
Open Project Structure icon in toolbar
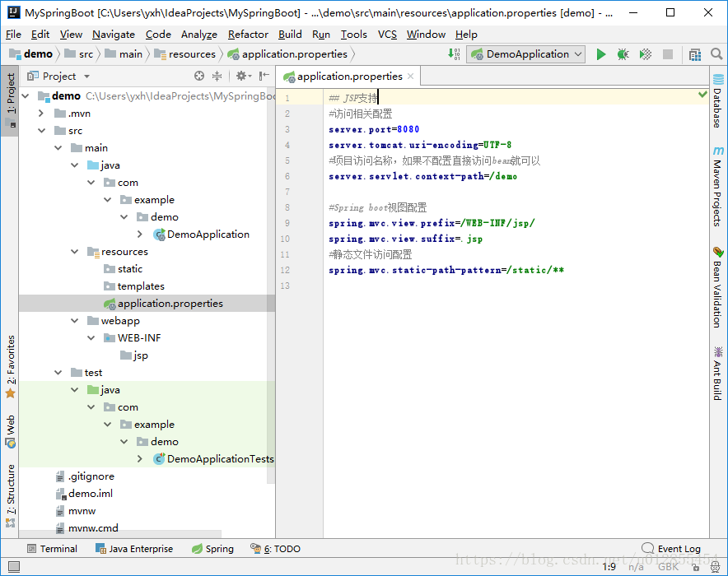tap(695, 55)
